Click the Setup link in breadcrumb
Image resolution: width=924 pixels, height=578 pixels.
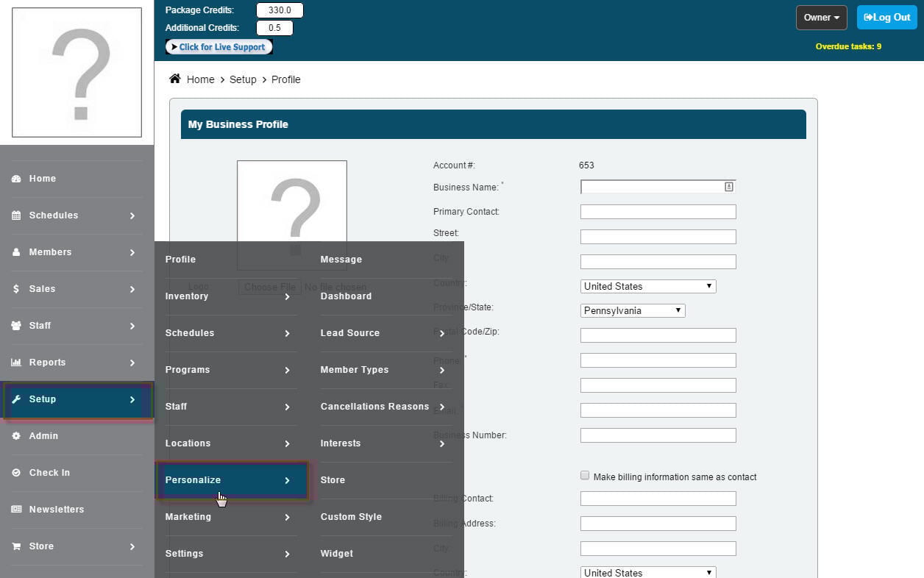click(243, 79)
